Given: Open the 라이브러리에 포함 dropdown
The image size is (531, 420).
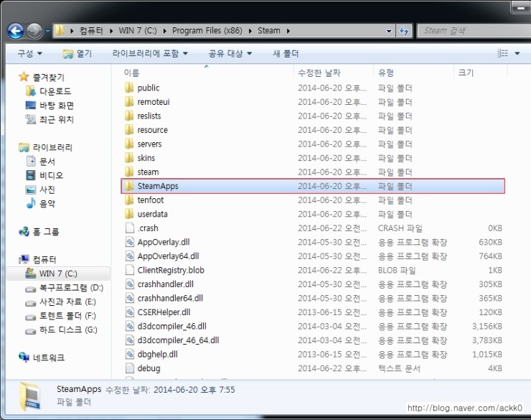Looking at the screenshot, I should 150,54.
